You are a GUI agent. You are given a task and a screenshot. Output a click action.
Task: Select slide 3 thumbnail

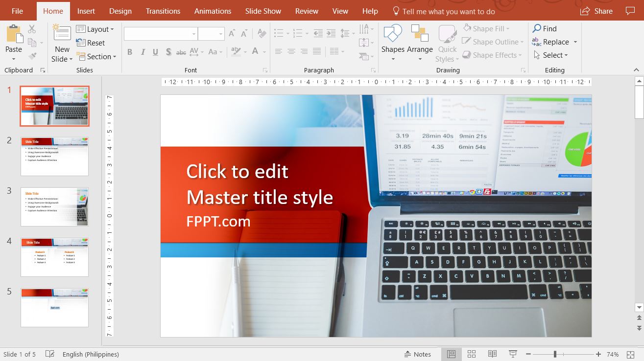54,206
